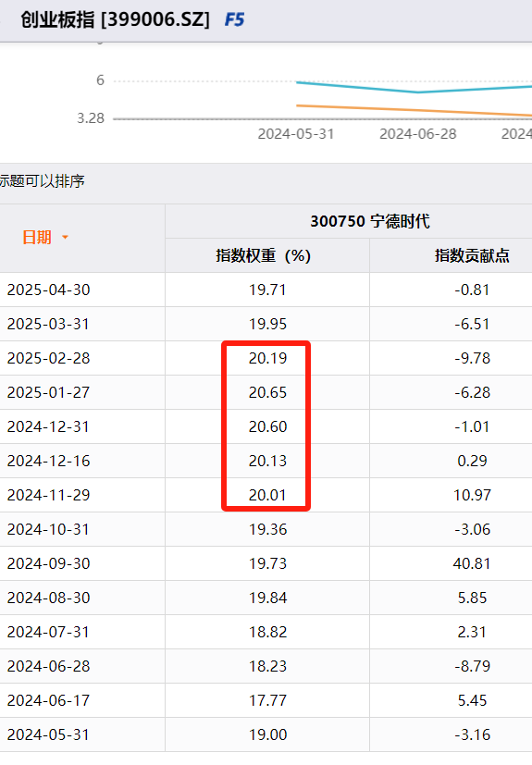Click contribution value 5.45
532x765 pixels.
coord(472,700)
